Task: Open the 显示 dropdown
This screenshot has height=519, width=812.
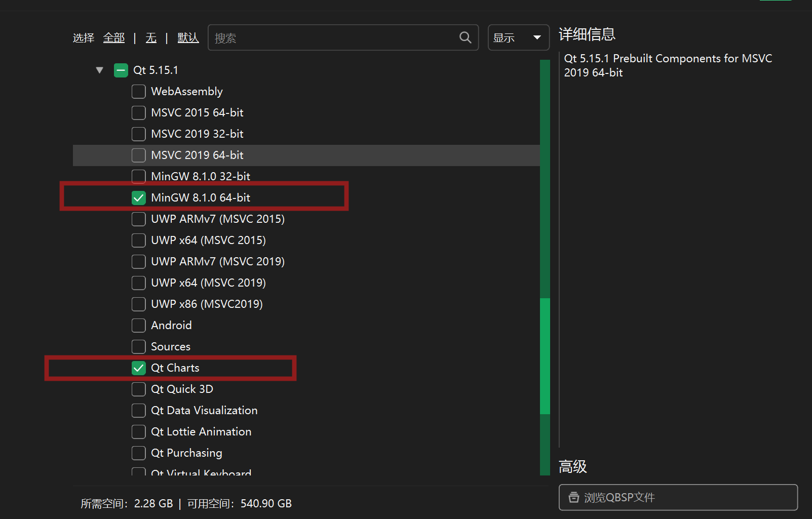Action: (518, 37)
